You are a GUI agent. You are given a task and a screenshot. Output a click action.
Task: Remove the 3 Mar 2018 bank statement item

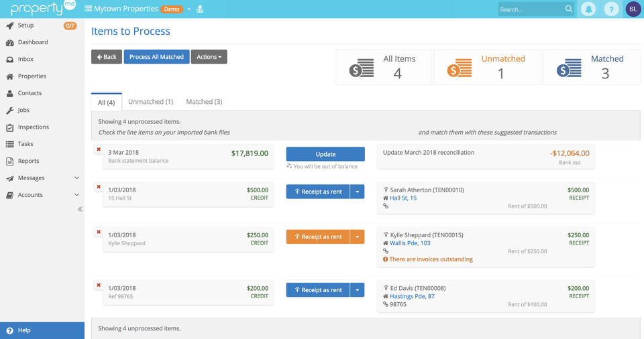point(99,149)
